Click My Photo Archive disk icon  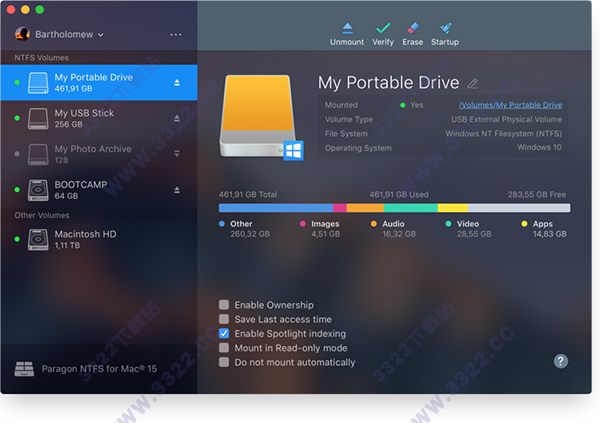tap(38, 154)
